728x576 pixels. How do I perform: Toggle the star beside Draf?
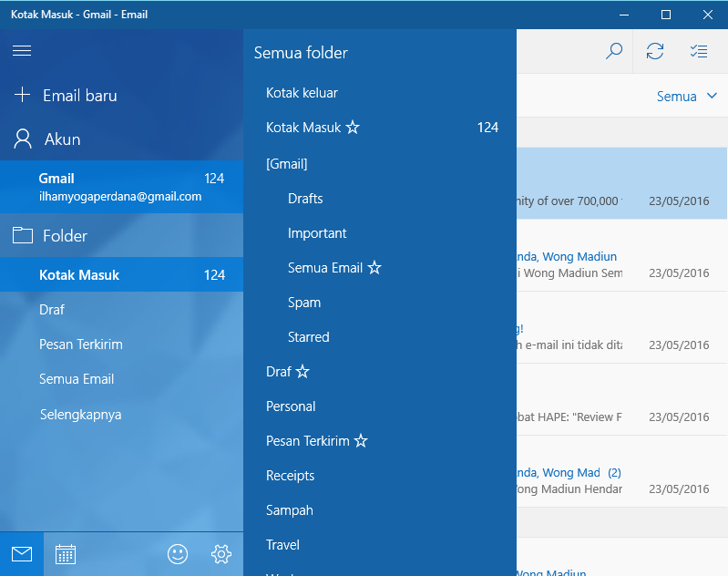pyautogui.click(x=302, y=371)
